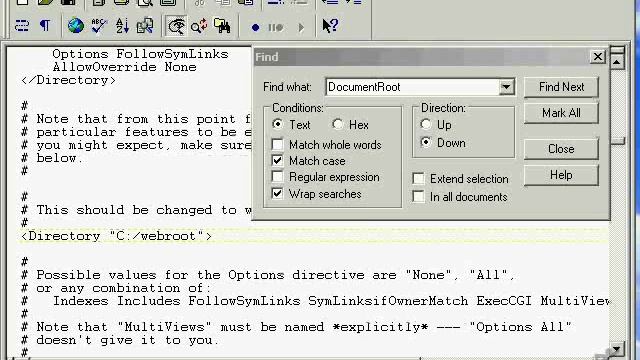
Task: Choose the Down search direction
Action: (x=426, y=142)
